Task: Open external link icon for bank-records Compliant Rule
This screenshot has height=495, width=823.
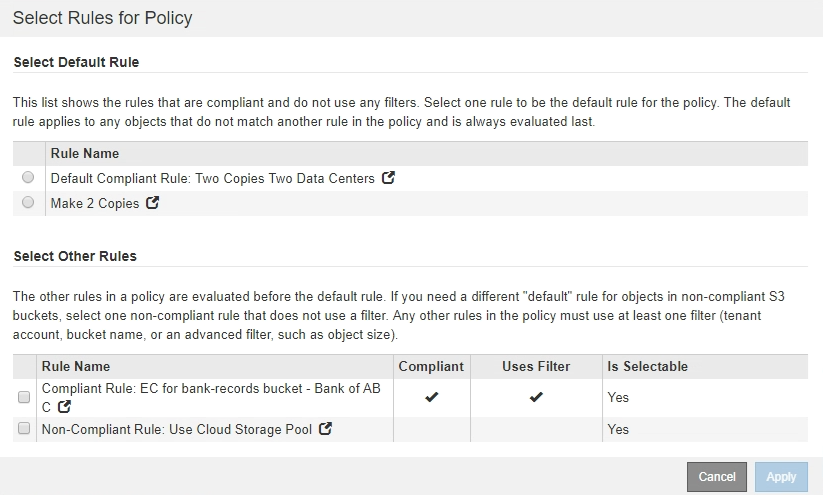Action: (64, 407)
